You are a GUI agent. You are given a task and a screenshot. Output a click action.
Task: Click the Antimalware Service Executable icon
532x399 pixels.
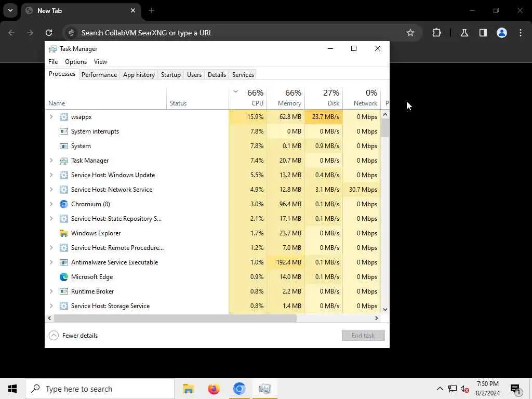[64, 262]
